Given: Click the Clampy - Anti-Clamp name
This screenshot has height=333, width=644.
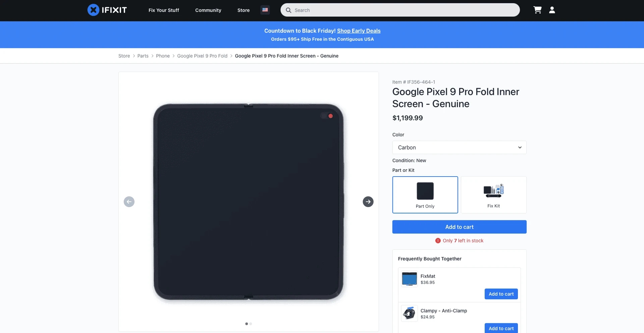Looking at the screenshot, I should 444,311.
